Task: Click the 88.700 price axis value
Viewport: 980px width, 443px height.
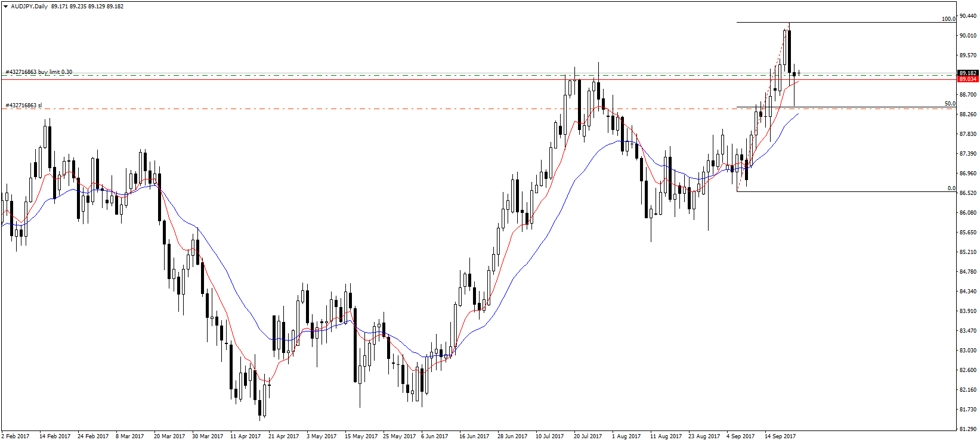Action: 968,95
